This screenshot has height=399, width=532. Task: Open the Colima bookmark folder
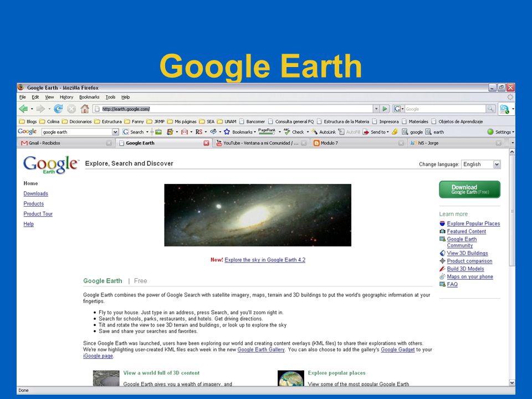(x=49, y=121)
